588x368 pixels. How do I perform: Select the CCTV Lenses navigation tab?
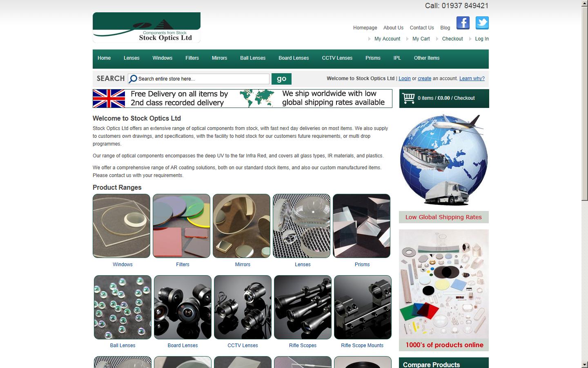click(337, 58)
